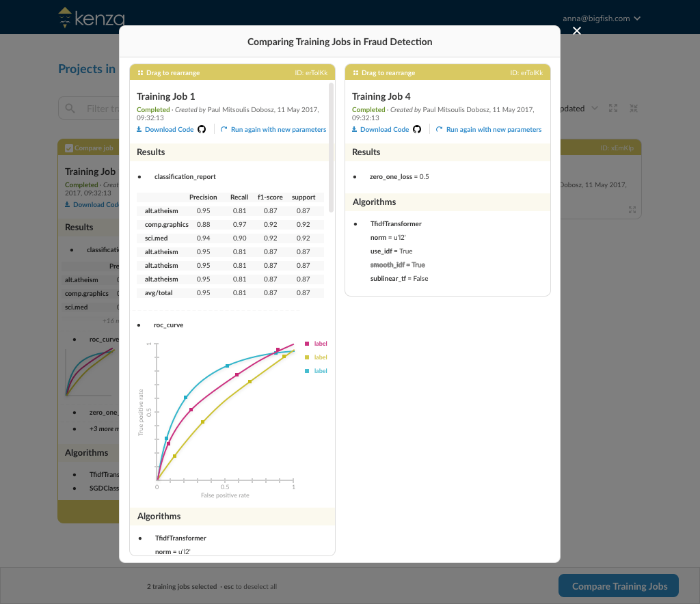
Task: Click the Training Job 1 panel scrollbar
Action: (x=331, y=147)
